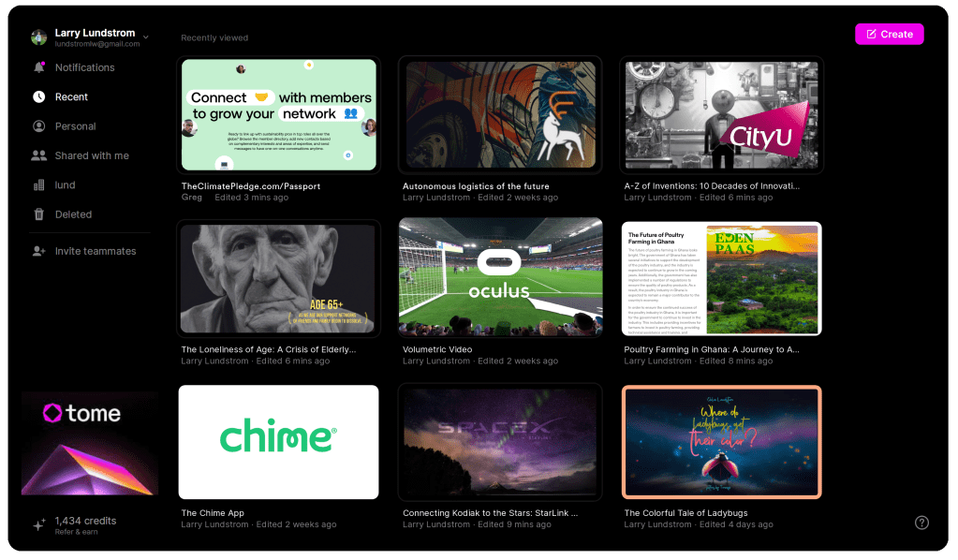Select the Volumetric Video oculus thumbnail
The height and width of the screenshot is (560, 958).
500,277
